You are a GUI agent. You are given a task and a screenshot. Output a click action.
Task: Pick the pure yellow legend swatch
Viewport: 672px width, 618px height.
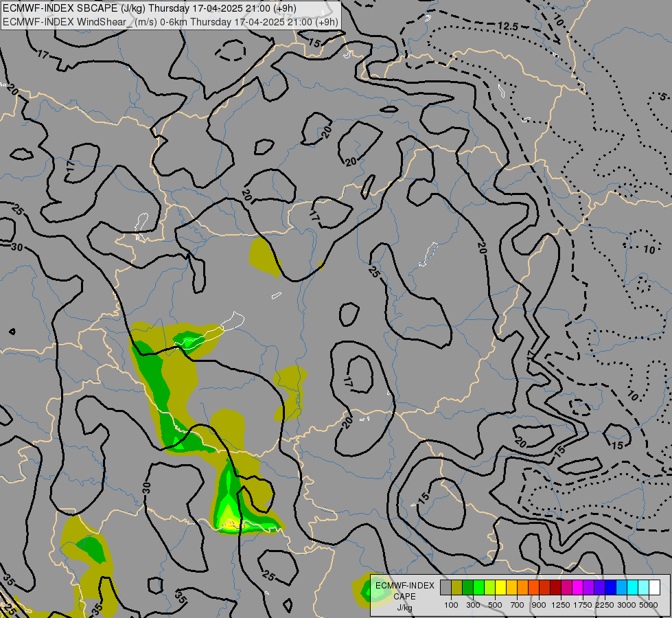click(501, 588)
